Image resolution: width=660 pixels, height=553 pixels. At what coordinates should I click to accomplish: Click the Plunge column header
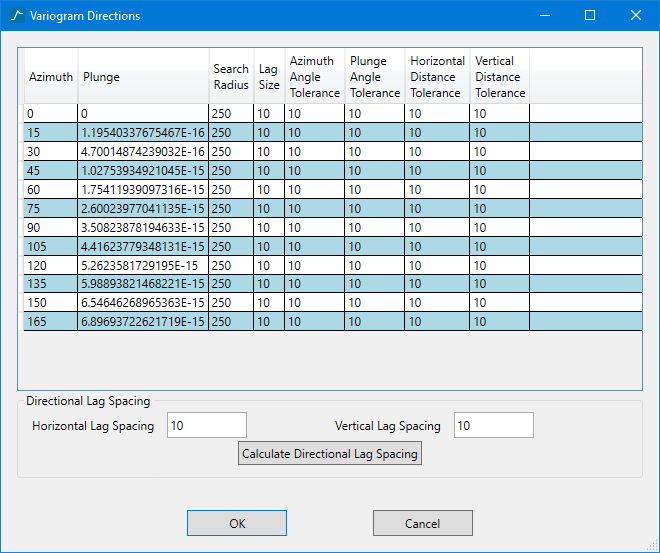pos(143,77)
